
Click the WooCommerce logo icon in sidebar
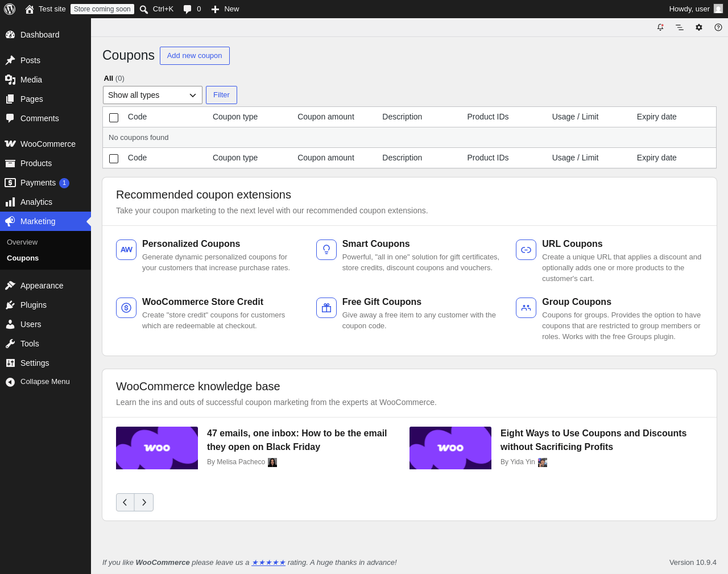click(x=10, y=144)
